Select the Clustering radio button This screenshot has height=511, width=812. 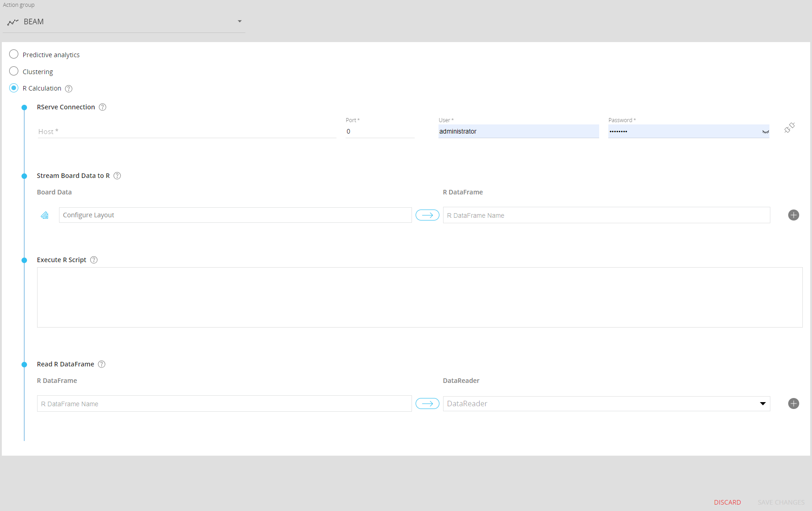(14, 71)
